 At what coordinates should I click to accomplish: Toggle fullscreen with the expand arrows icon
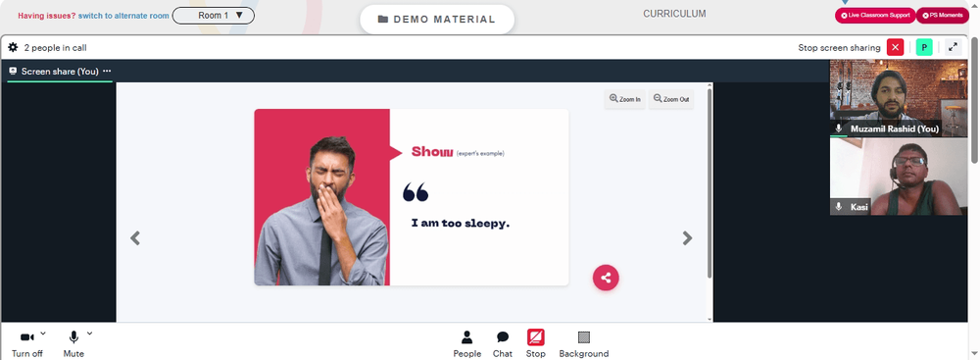953,48
